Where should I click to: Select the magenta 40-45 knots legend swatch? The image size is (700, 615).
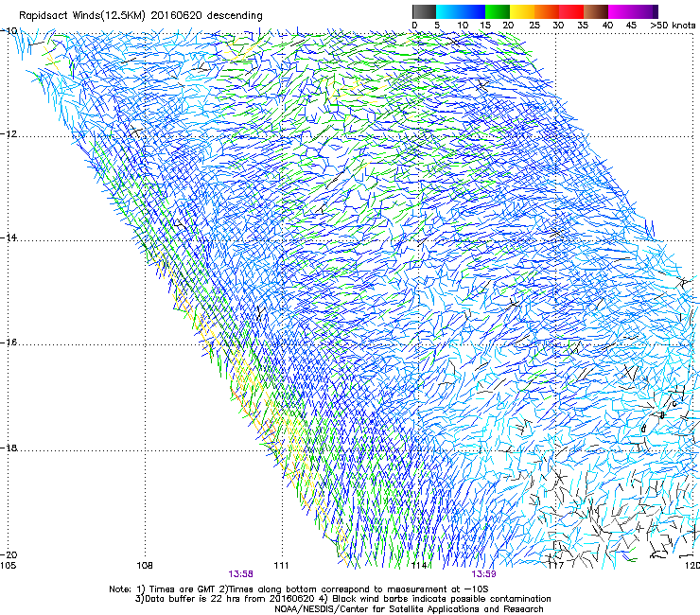tap(621, 11)
